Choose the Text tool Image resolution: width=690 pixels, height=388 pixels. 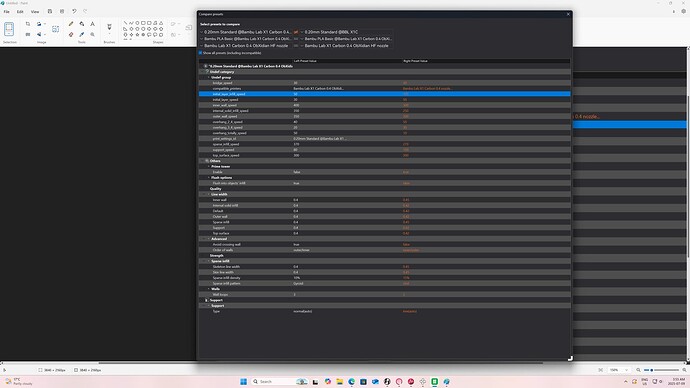click(x=92, y=24)
